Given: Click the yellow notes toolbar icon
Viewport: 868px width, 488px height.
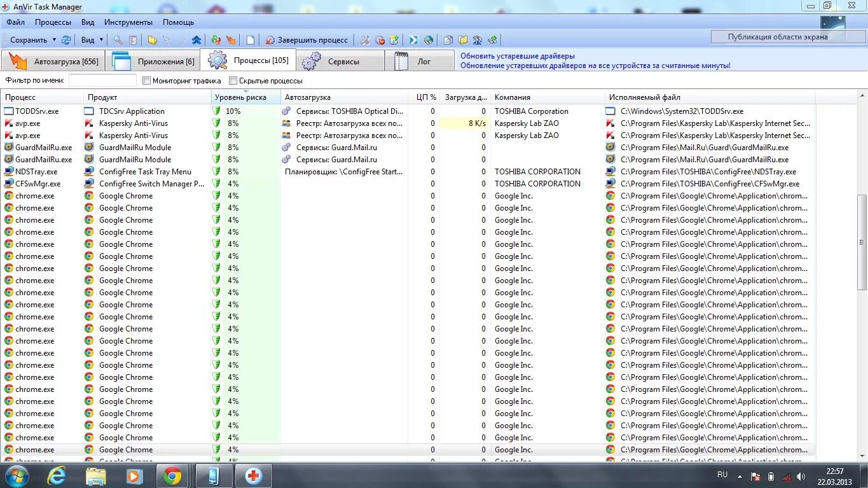Looking at the screenshot, I should pos(463,39).
